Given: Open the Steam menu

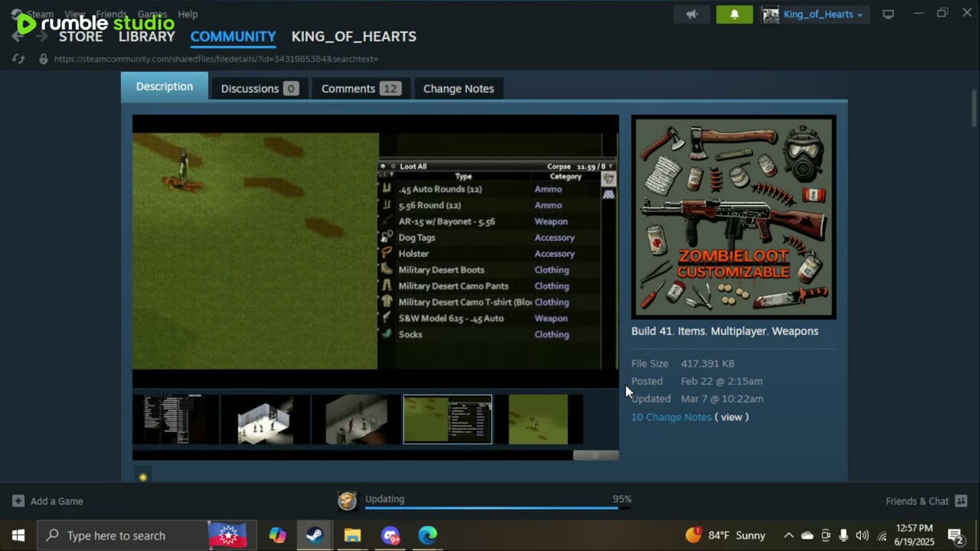Looking at the screenshot, I should 40,14.
